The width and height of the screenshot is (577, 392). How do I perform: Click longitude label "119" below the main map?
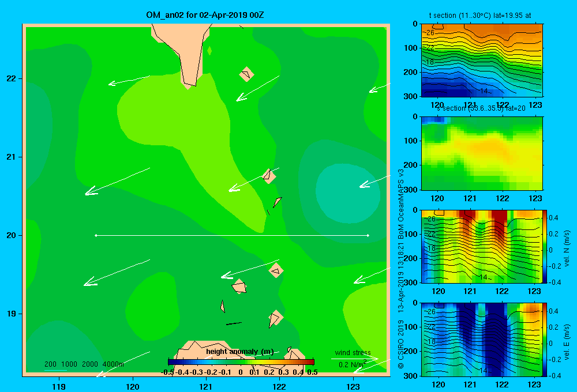[x=59, y=386]
